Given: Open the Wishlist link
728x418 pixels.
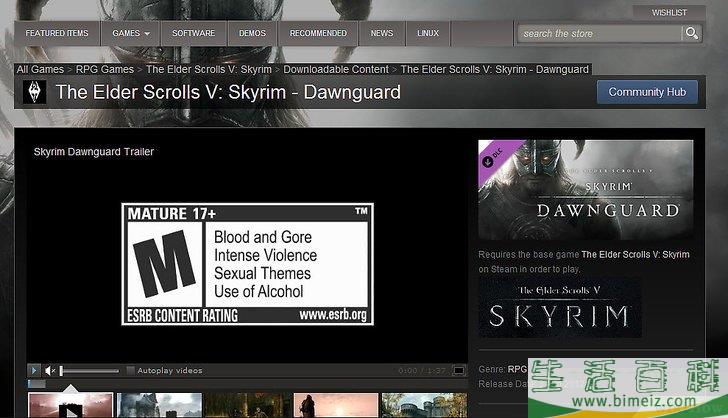Looking at the screenshot, I should click(x=669, y=13).
